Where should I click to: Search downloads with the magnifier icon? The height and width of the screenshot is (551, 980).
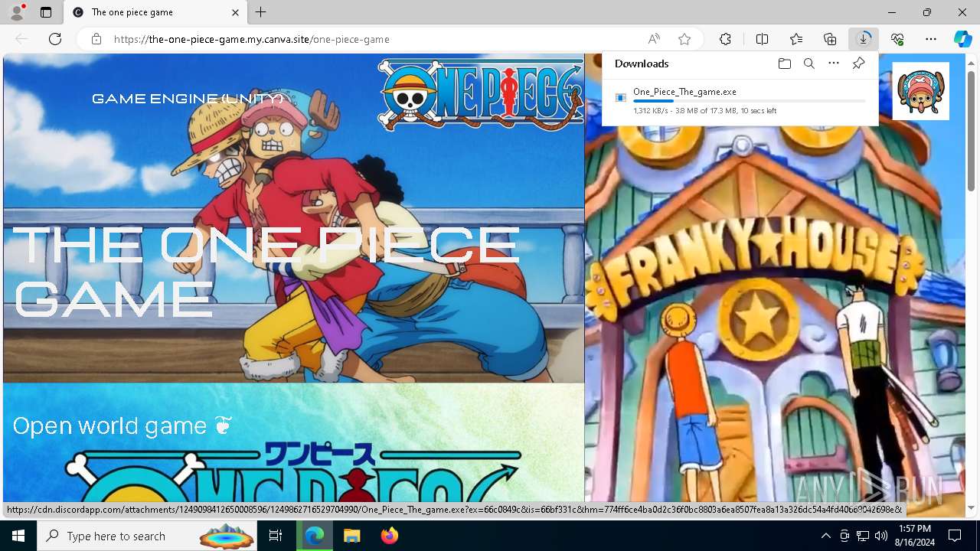pos(809,64)
